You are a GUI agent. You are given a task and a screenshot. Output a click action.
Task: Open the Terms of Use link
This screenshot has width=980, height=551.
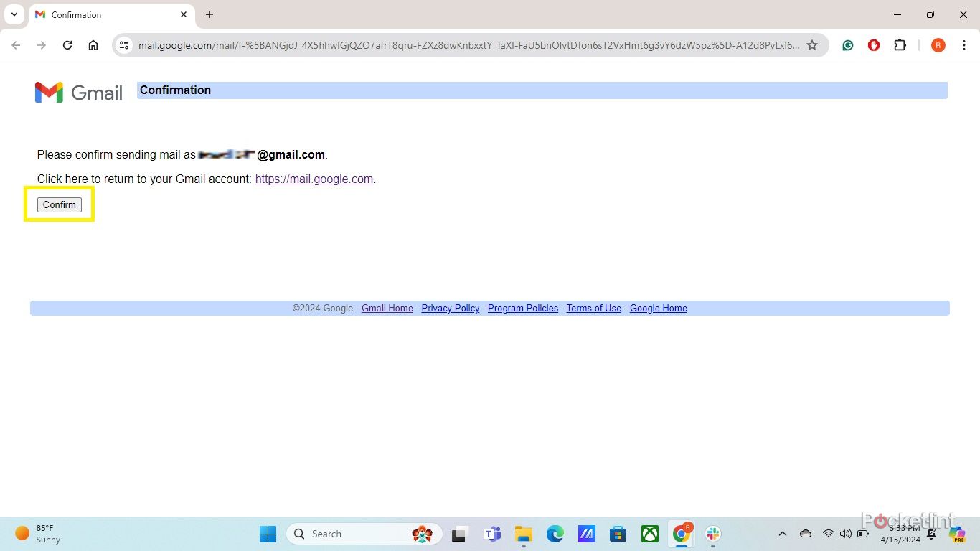coord(593,309)
